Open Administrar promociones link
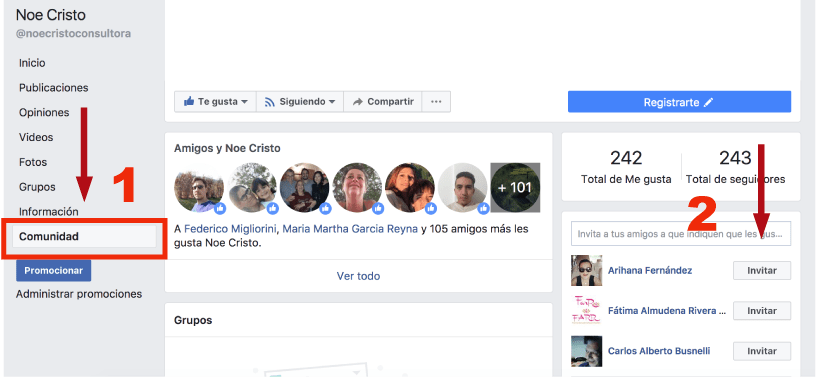 [x=79, y=294]
